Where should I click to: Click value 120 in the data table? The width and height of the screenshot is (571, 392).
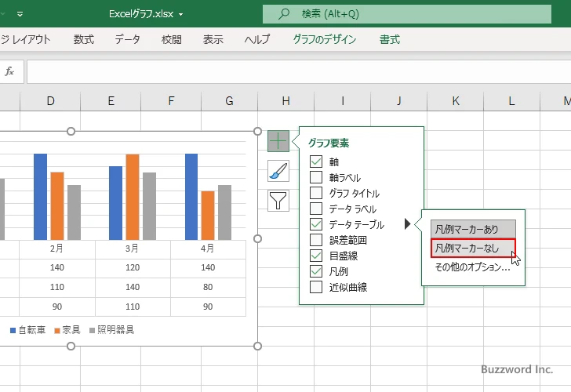point(133,267)
